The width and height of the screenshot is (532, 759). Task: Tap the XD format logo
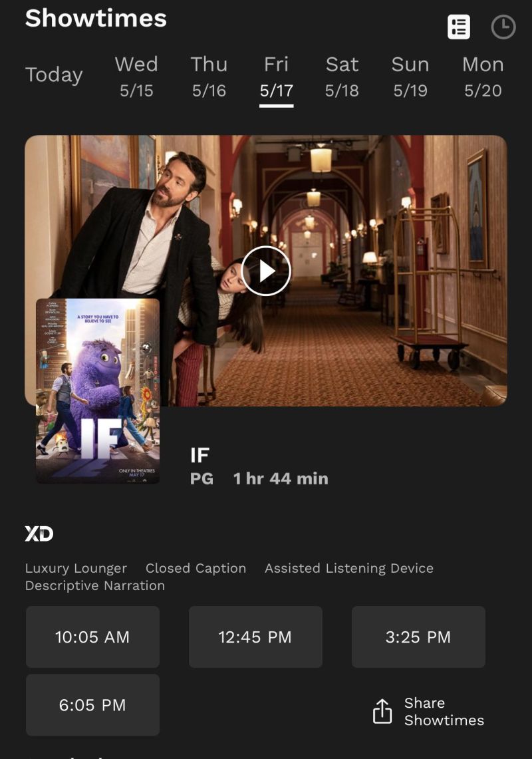tap(39, 534)
